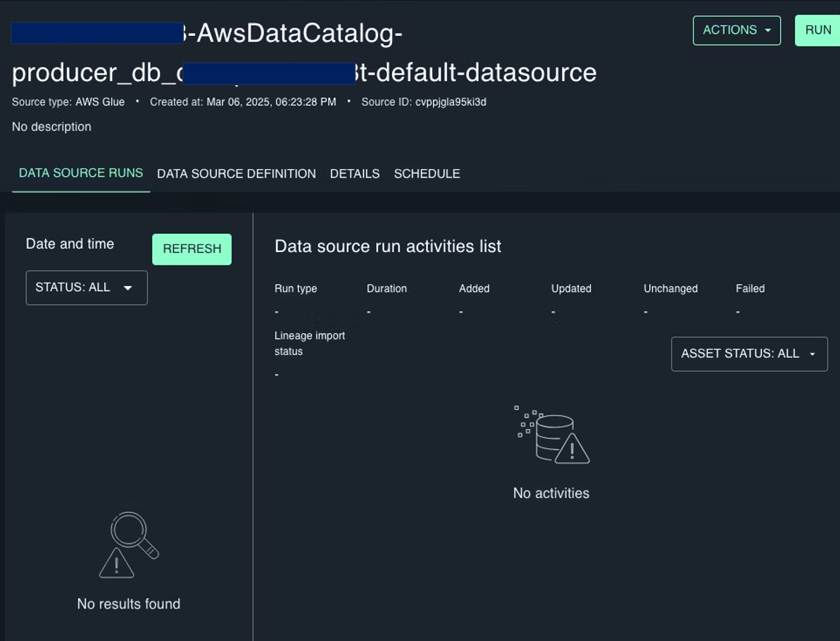
Task: Click the No activities database warning icon
Action: [x=552, y=435]
